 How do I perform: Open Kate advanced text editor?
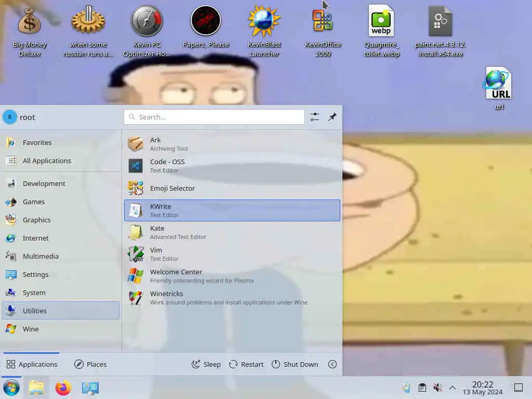tap(232, 232)
